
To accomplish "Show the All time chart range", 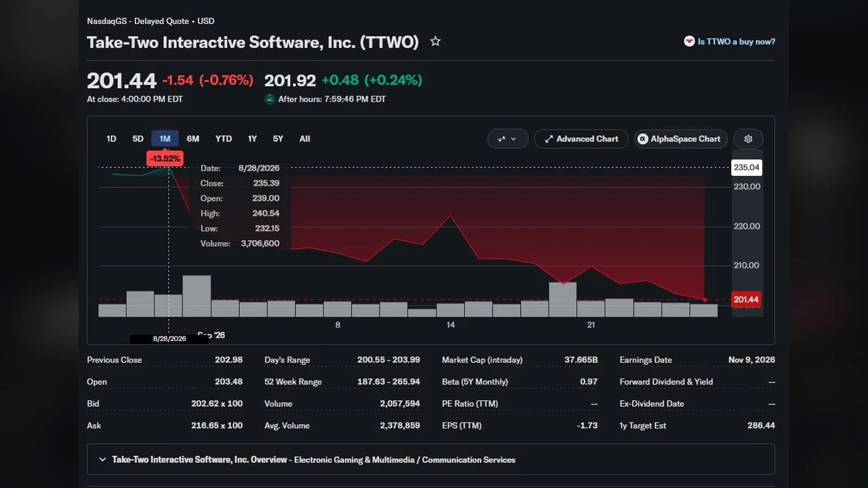I will point(305,139).
